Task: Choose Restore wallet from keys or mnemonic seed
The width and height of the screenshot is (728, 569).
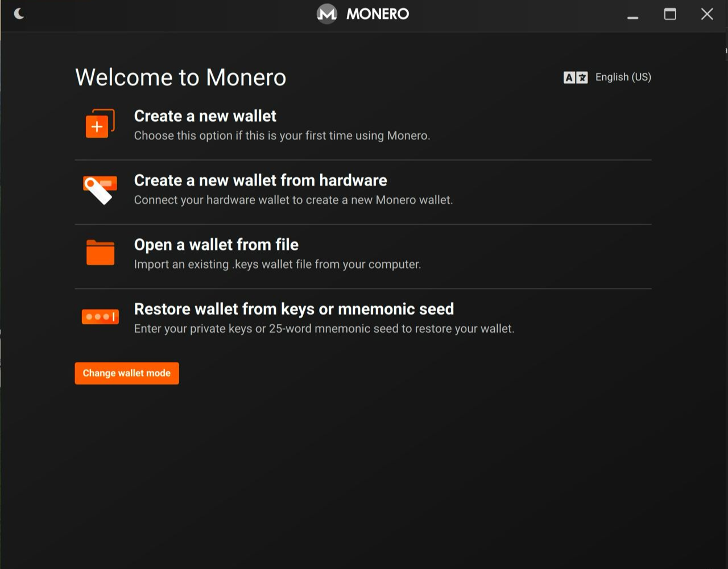Action: [x=293, y=309]
